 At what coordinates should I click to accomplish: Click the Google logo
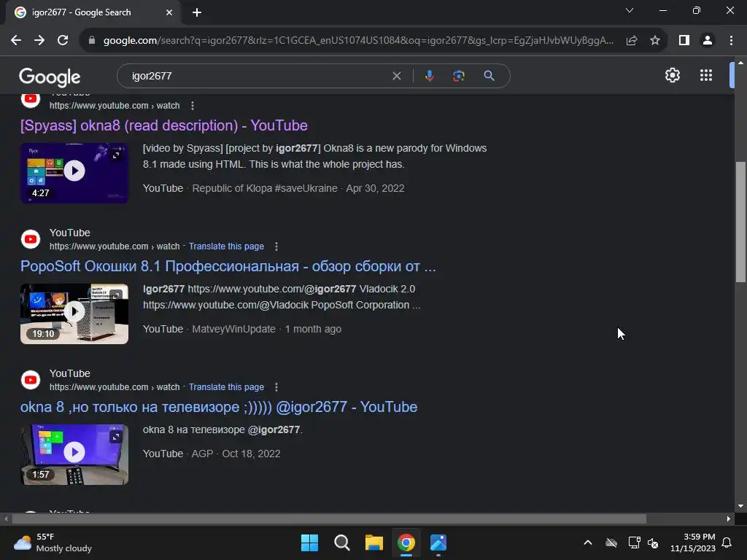50,77
